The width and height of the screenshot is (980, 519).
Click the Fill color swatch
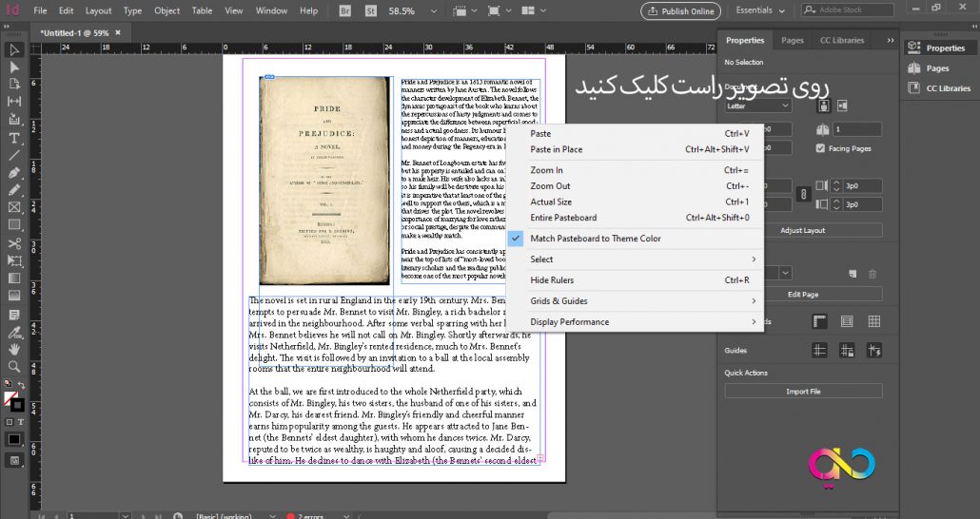click(10, 398)
